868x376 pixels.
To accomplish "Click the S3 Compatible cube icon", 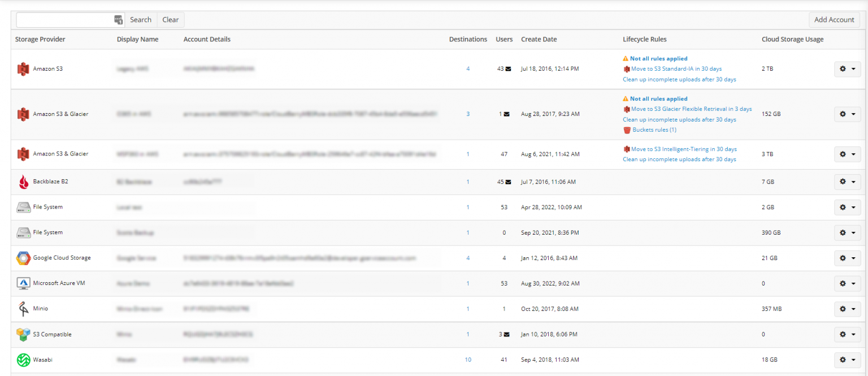I will (x=23, y=334).
